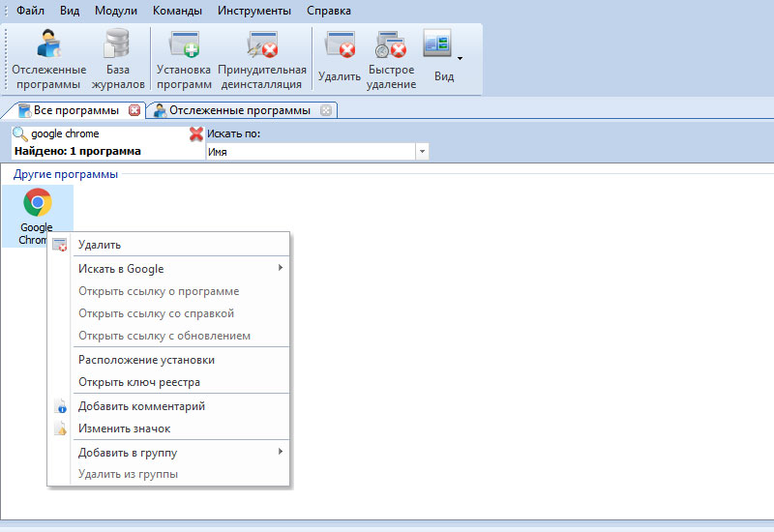
Task: Launch Принудительная деинсталляция tool
Action: 261,59
